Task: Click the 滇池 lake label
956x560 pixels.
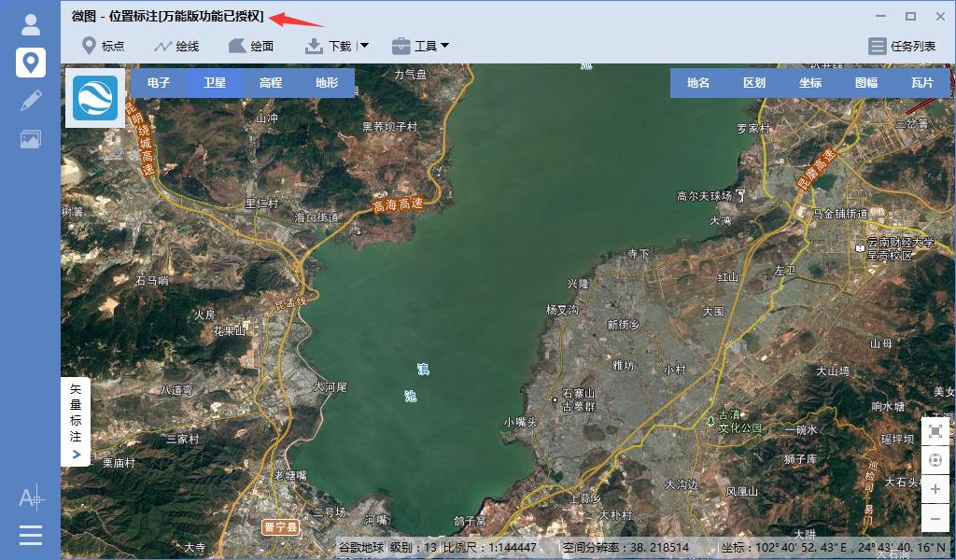Action: pyautogui.click(x=417, y=382)
